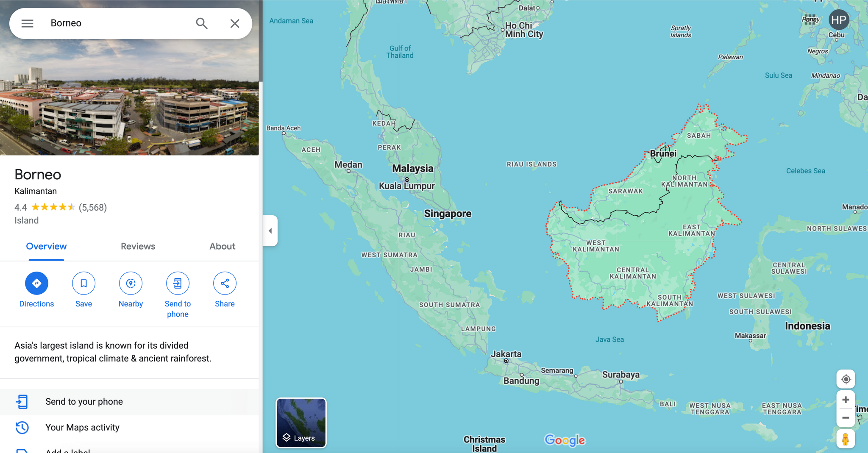The image size is (868, 453).
Task: Click the SABAH region label
Action: tap(699, 136)
